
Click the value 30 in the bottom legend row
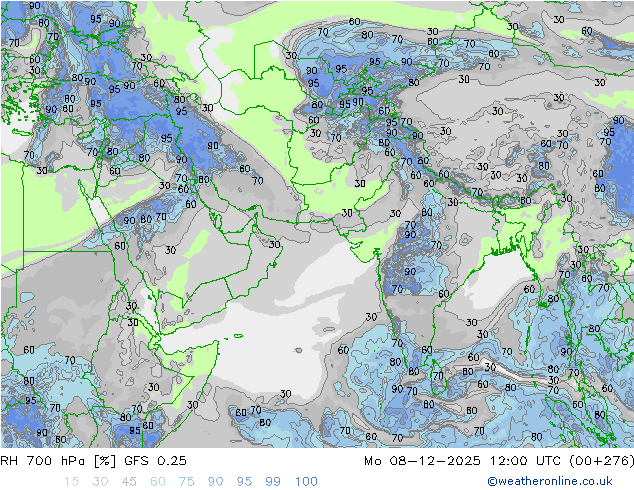[x=100, y=482]
